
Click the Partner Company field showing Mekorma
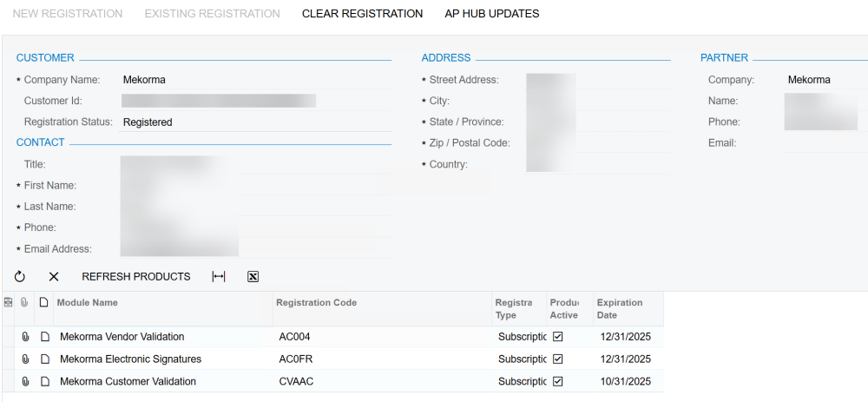click(826, 80)
